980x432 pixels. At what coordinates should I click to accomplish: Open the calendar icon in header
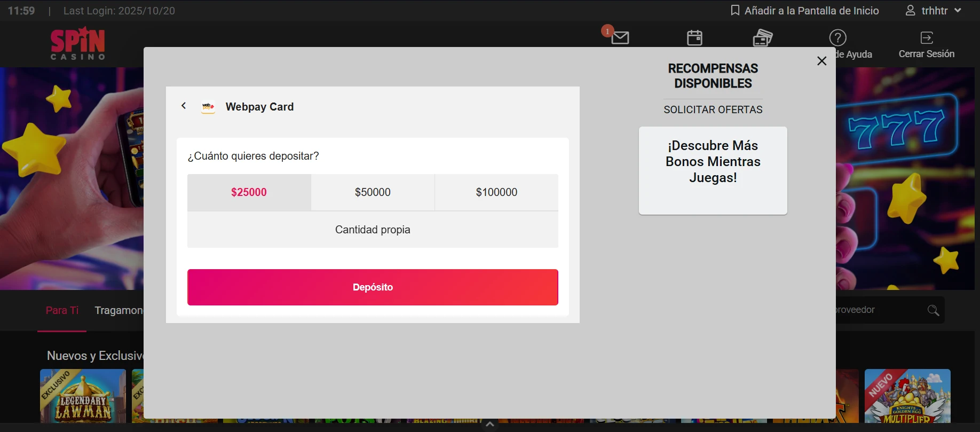tap(694, 38)
